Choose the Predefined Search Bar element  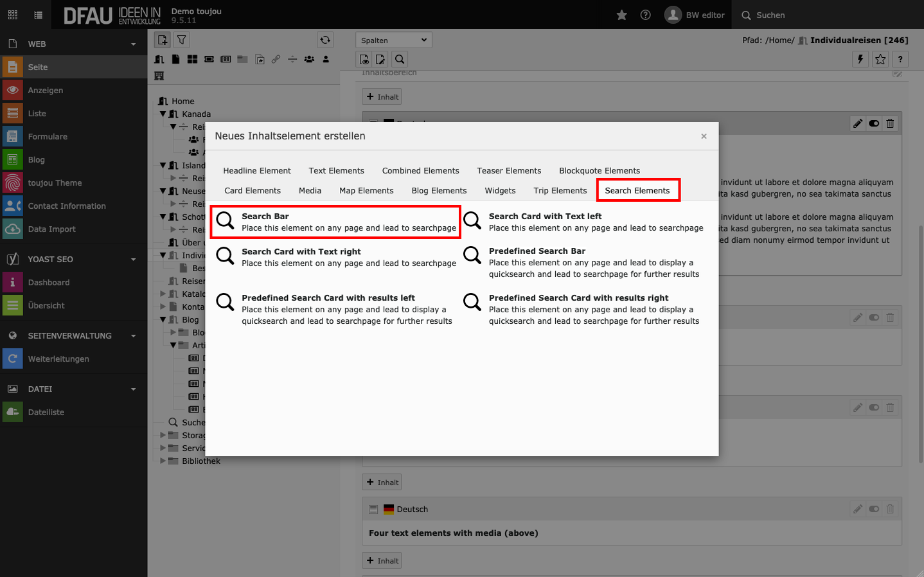[537, 251]
